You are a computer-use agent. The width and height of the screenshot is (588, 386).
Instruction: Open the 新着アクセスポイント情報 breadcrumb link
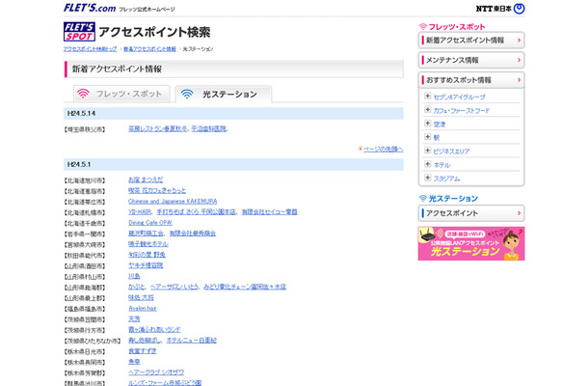[149, 49]
